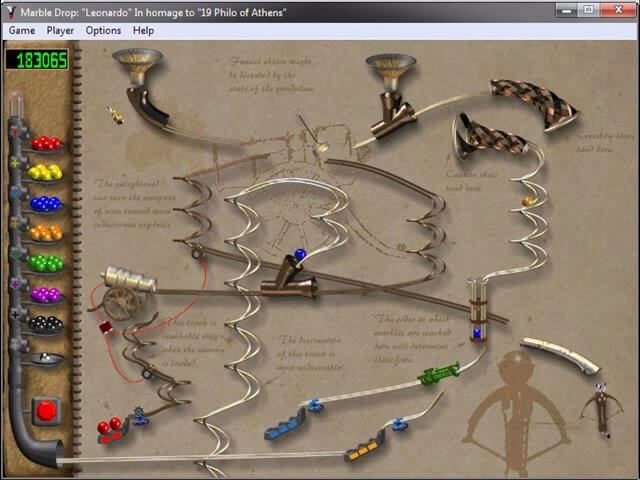
Task: Open the Help menu
Action: pos(143,31)
